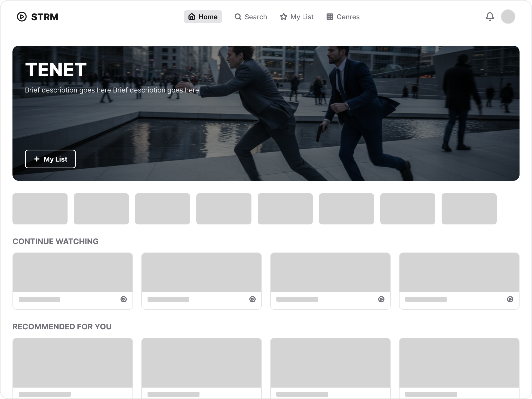532x399 pixels.
Task: Click the STRM play-circle logo icon
Action: [x=22, y=17]
